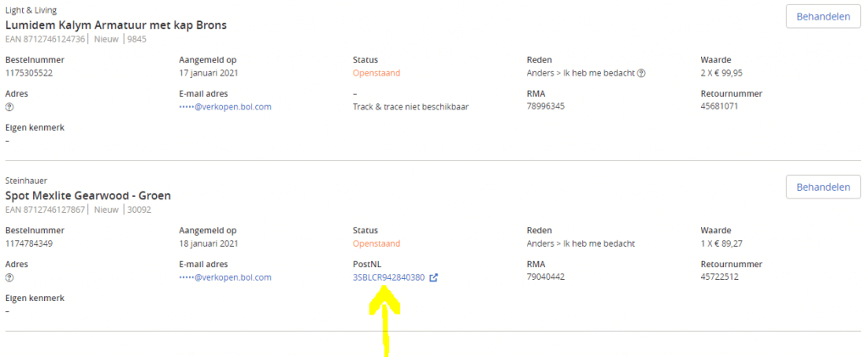This screenshot has width=868, height=357.
Task: Click the reason text for the Lumidem return
Action: pos(581,73)
